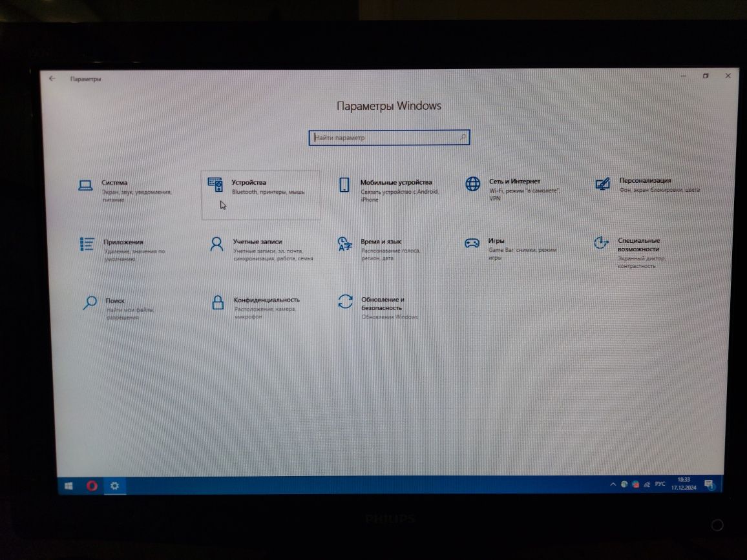Click 'Фон, экран блокировки, цвета' description
Image resolution: width=747 pixels, height=560 pixels.
click(x=659, y=189)
